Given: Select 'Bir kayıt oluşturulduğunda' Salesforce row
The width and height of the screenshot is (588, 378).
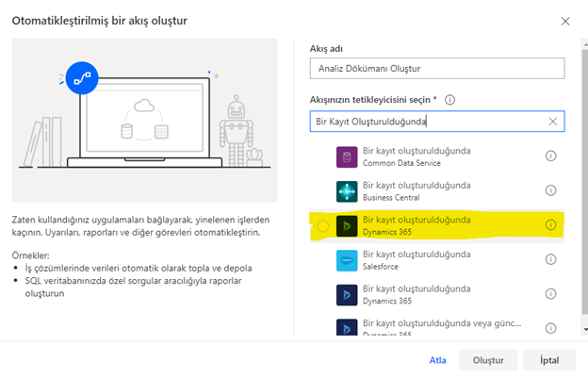Looking at the screenshot, I should [437, 260].
